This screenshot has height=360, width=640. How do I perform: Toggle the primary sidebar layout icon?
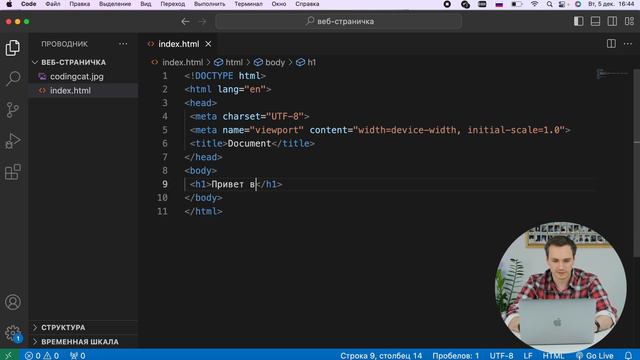[578, 21]
